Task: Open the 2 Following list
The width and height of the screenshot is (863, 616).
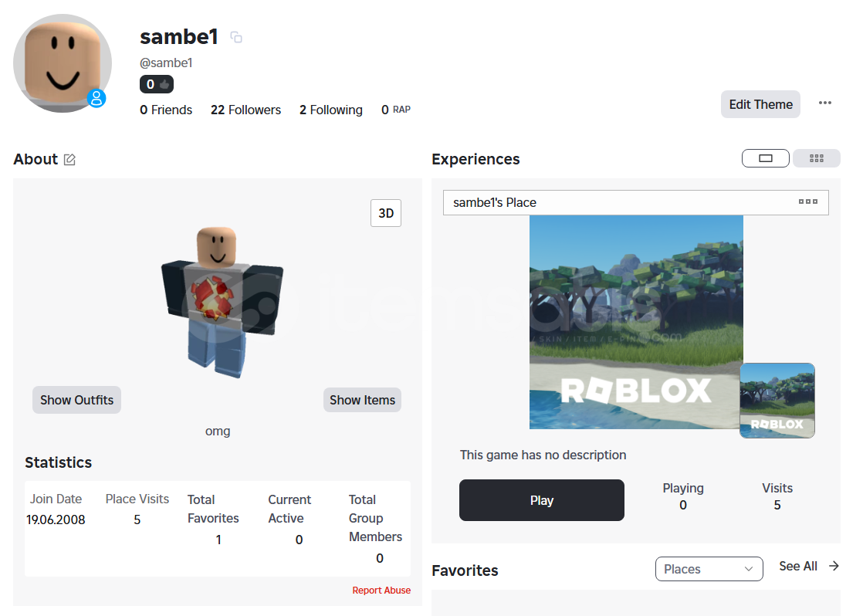Action: click(330, 110)
